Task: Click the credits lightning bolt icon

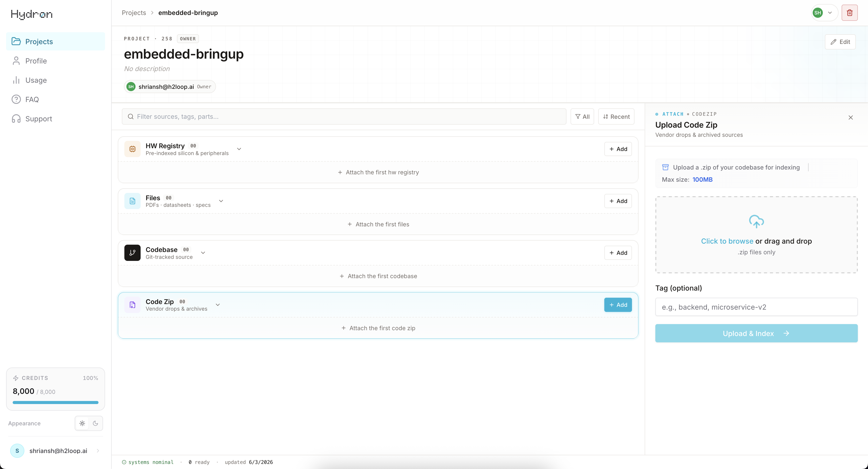Action: (15, 378)
